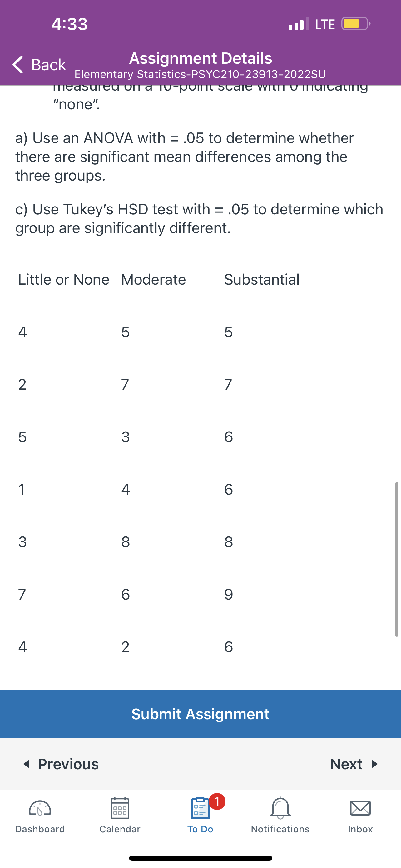Select the To Do tab label
The height and width of the screenshot is (868, 401).
pos(200,829)
